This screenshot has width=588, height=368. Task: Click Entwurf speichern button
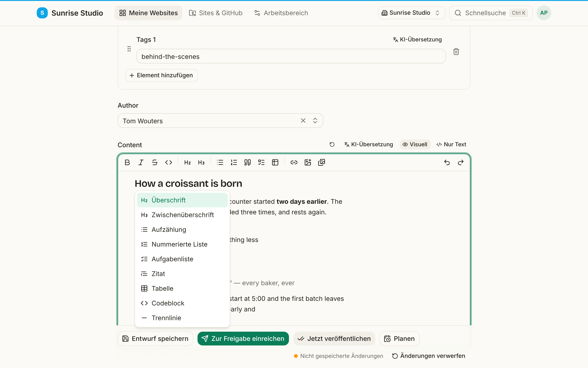point(155,339)
